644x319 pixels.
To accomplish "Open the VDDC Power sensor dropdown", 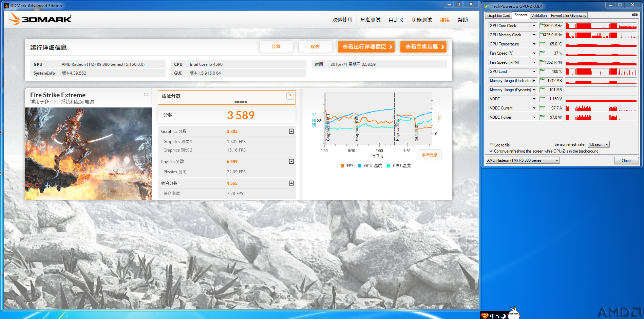I will coord(534,117).
